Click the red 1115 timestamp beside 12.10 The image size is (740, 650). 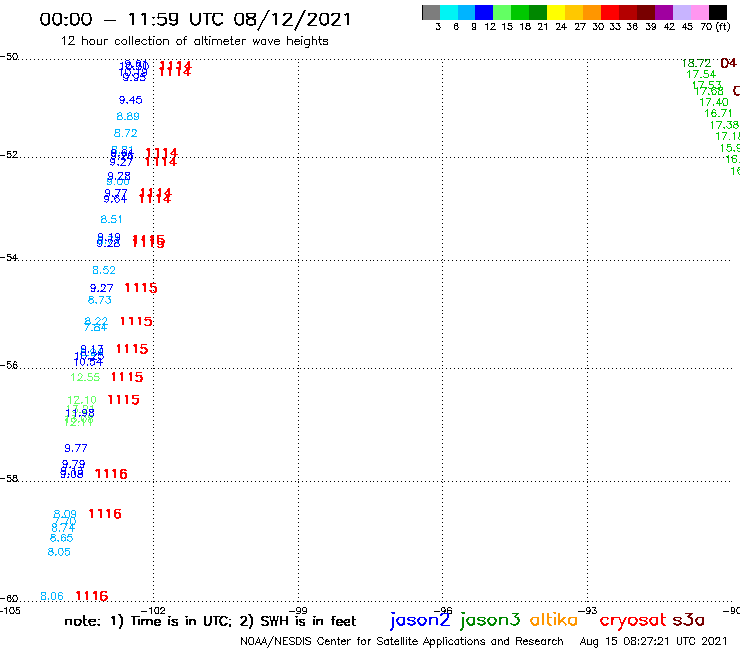[x=124, y=399]
